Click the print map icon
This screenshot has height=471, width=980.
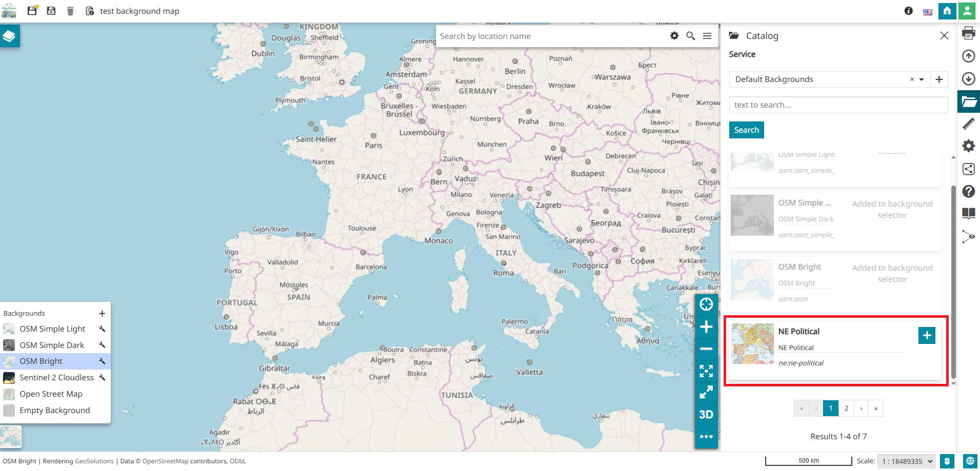tap(968, 34)
